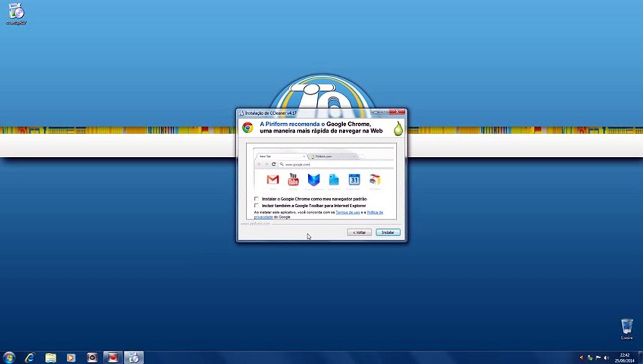
Task: Check Incluir também a Google Toolbar option
Action: tap(256, 206)
